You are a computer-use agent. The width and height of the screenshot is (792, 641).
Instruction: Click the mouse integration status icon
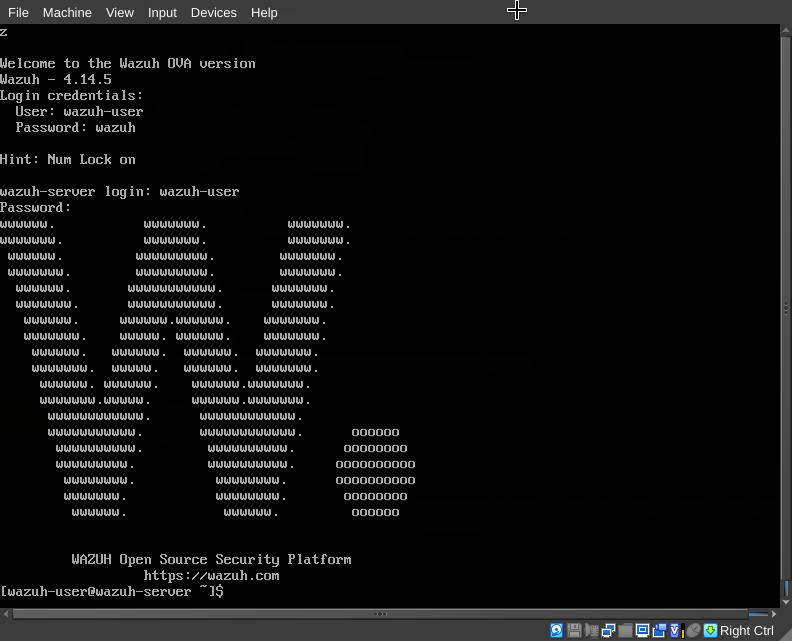[694, 630]
